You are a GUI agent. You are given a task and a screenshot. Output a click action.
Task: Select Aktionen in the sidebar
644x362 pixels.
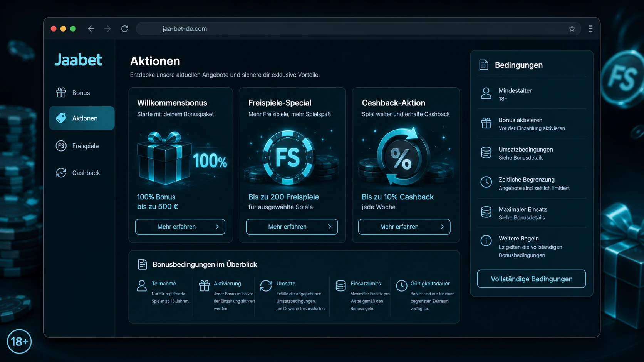click(82, 118)
